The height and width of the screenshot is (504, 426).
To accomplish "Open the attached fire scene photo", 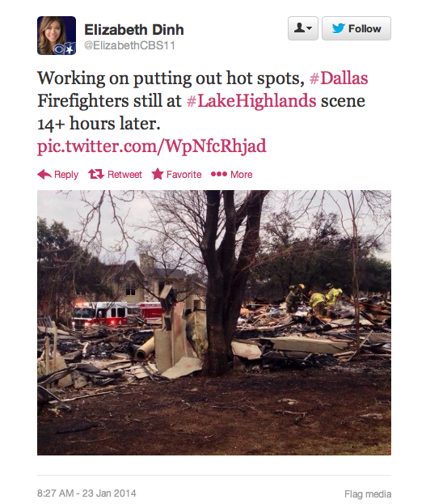I will (214, 323).
